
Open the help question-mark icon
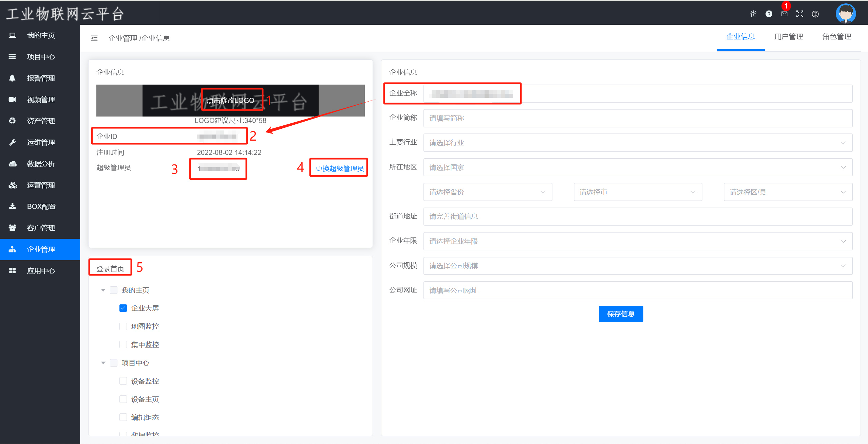(769, 14)
